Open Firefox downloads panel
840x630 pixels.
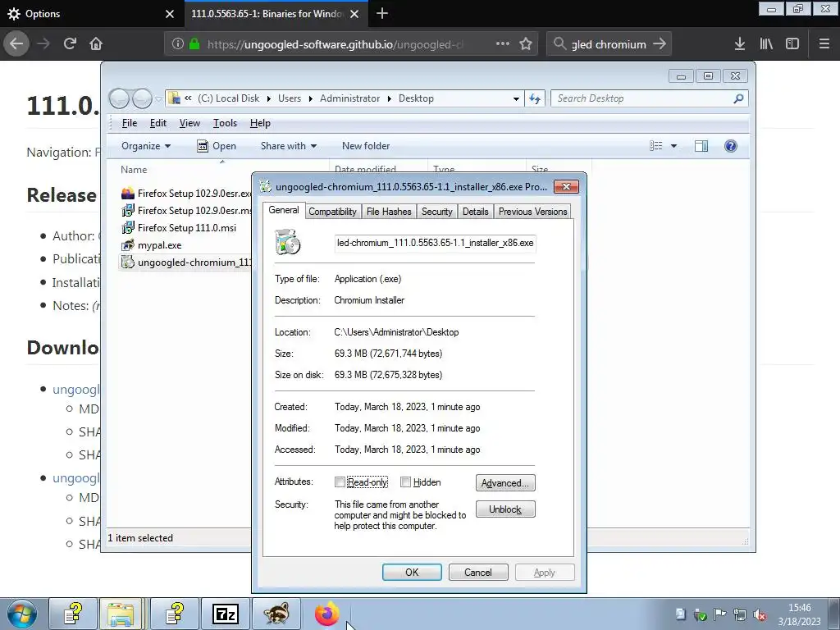[x=740, y=44]
